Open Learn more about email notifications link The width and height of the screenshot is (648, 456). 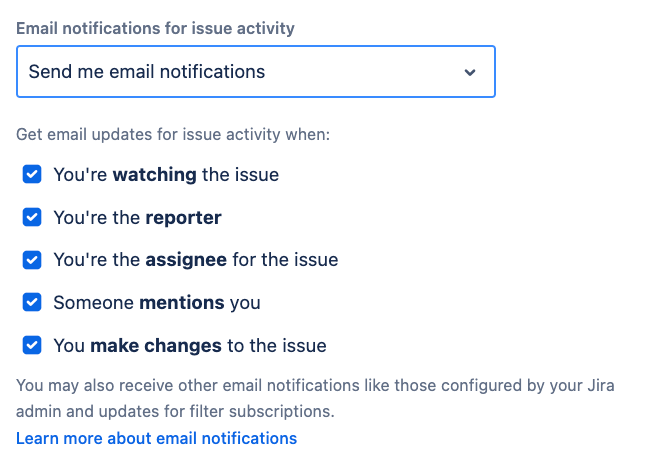tap(156, 438)
